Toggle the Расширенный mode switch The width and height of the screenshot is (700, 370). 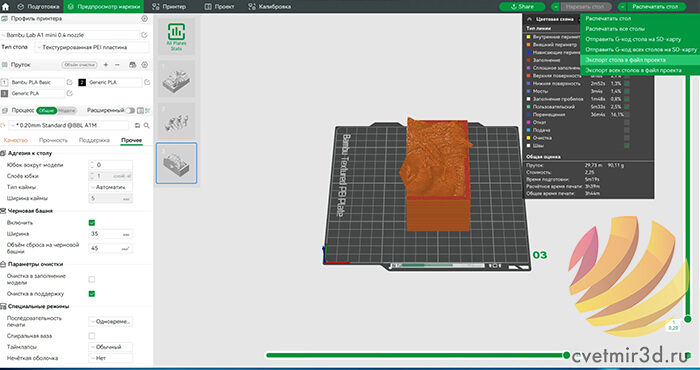[130, 110]
